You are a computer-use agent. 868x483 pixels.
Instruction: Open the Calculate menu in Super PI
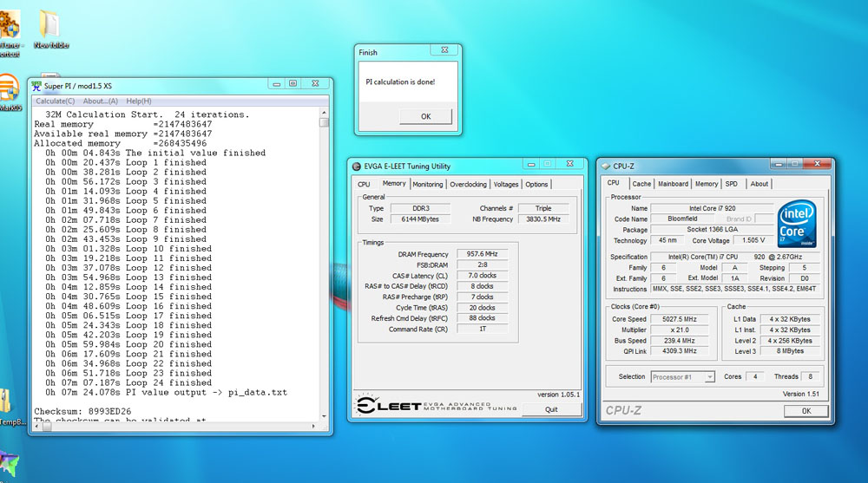tap(56, 101)
